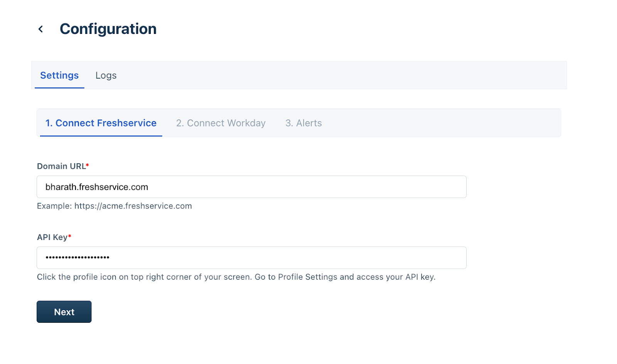The width and height of the screenshot is (617, 364).
Task: Focus the masked API Key field
Action: coord(251,258)
